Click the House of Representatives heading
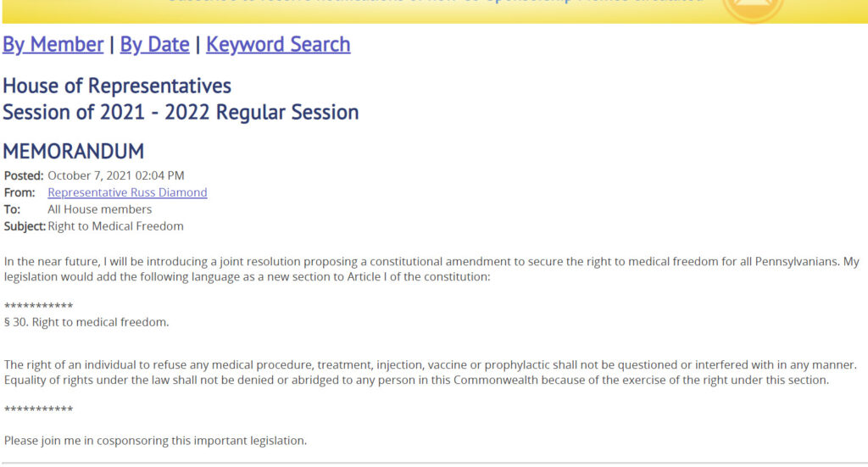Viewport: 868px width, 467px height. (x=117, y=86)
